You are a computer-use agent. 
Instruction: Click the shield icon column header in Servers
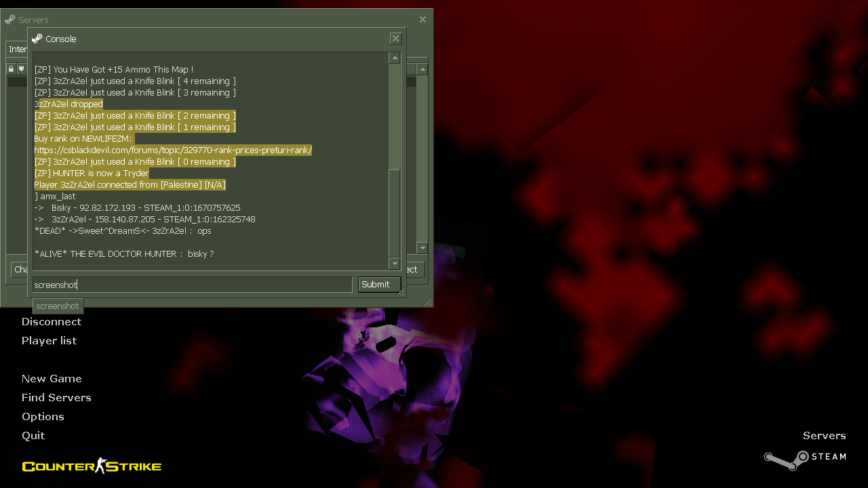coord(21,69)
